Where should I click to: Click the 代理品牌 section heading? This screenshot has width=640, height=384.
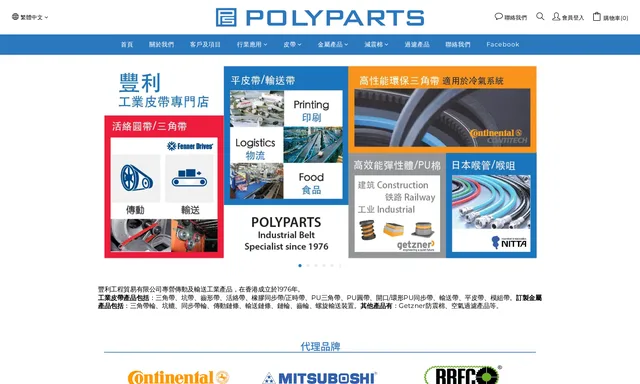click(x=320, y=346)
